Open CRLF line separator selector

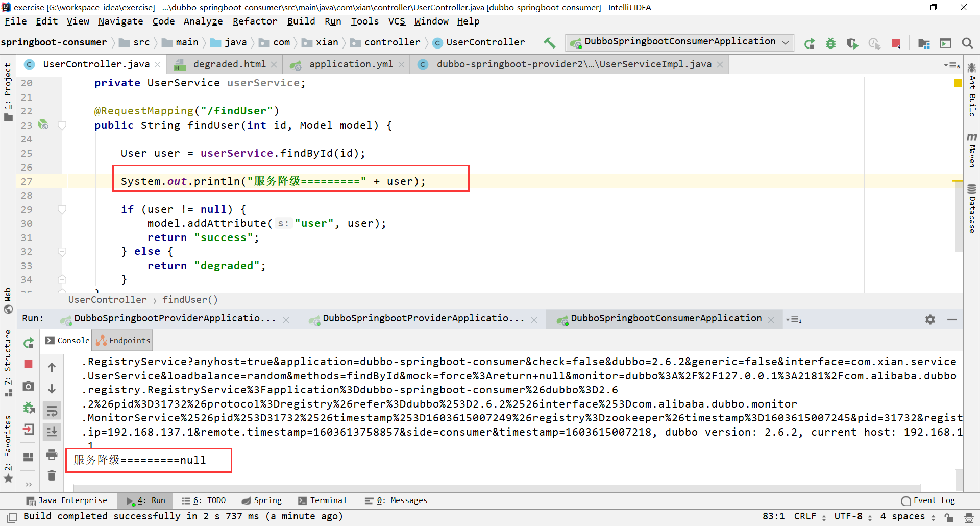[810, 516]
